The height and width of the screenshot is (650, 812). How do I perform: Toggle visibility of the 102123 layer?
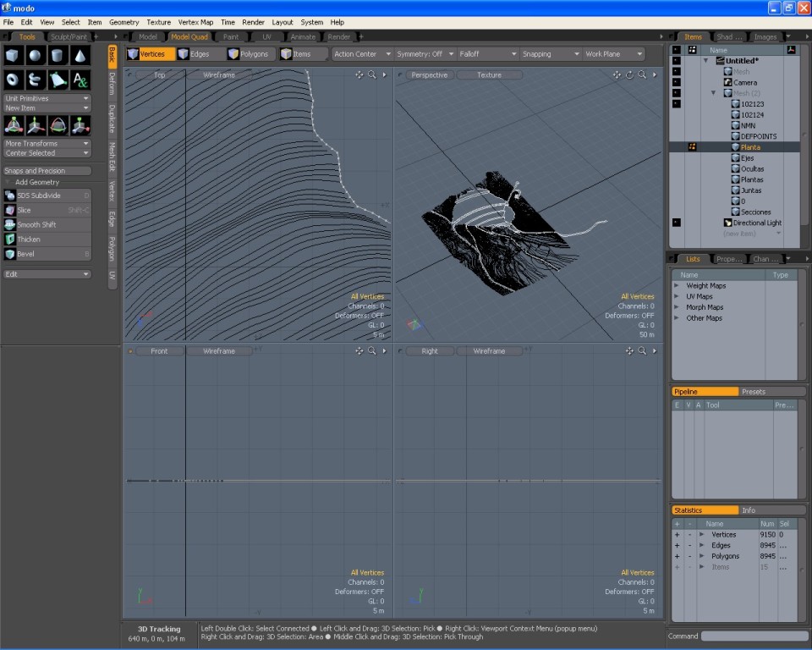click(x=676, y=104)
